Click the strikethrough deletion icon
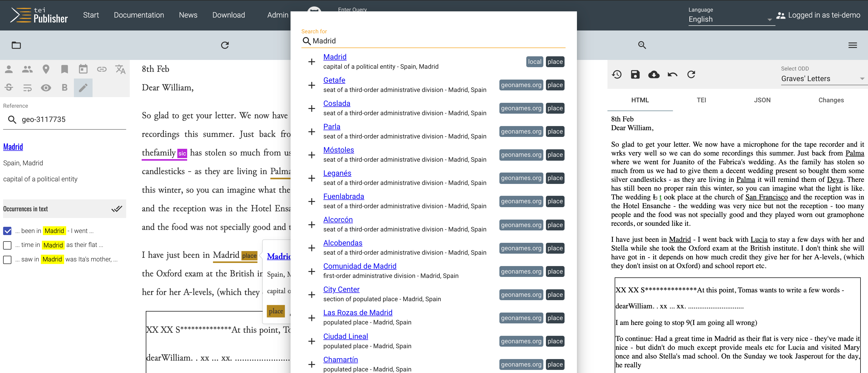 coord(9,88)
